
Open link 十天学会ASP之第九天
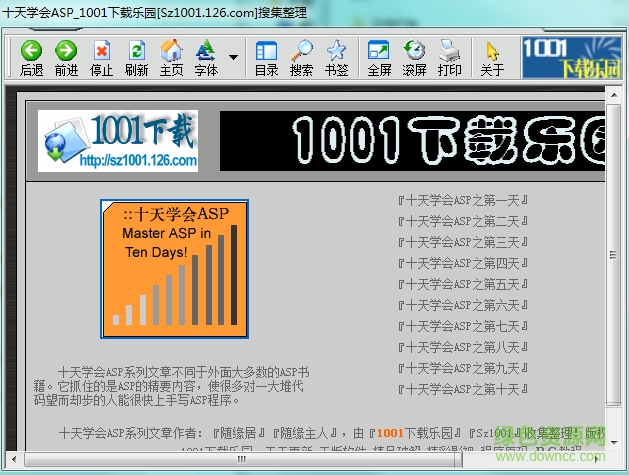(x=463, y=368)
